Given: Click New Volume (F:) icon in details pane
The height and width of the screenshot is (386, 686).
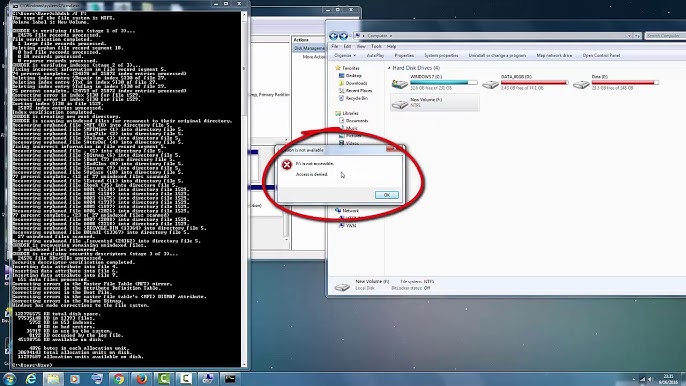Looking at the screenshot, I should pos(342,287).
